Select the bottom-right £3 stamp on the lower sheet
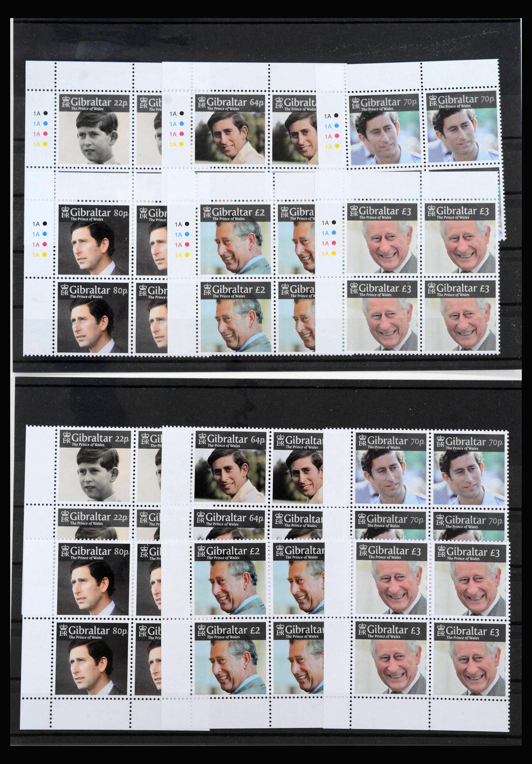The height and width of the screenshot is (764, 532). [469, 658]
